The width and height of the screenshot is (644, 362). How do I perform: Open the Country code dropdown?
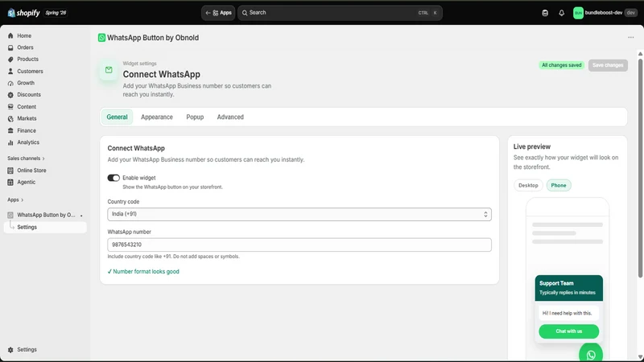click(x=299, y=214)
